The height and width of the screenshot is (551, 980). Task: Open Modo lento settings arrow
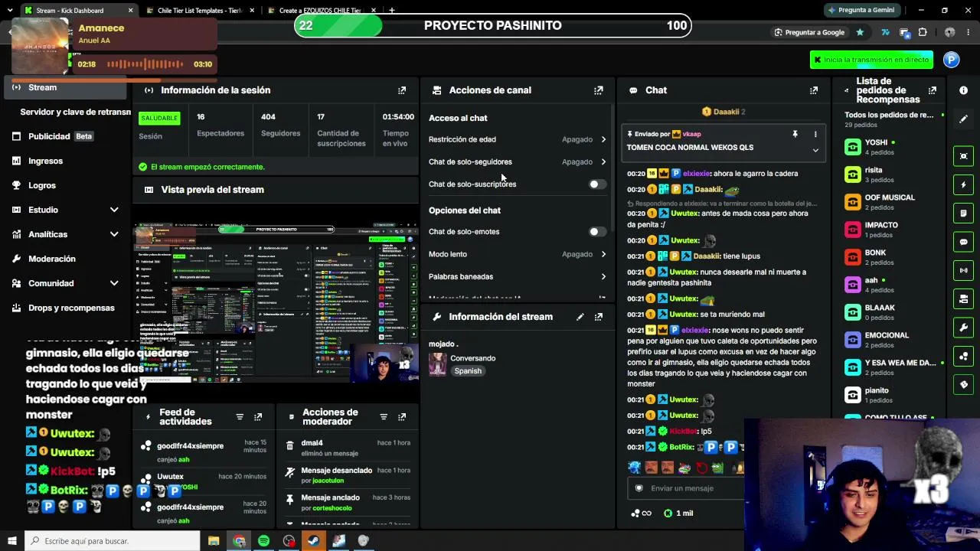pos(603,254)
